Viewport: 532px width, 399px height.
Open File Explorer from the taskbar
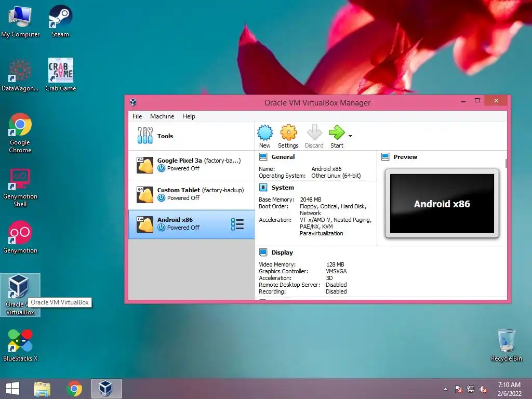tap(42, 389)
